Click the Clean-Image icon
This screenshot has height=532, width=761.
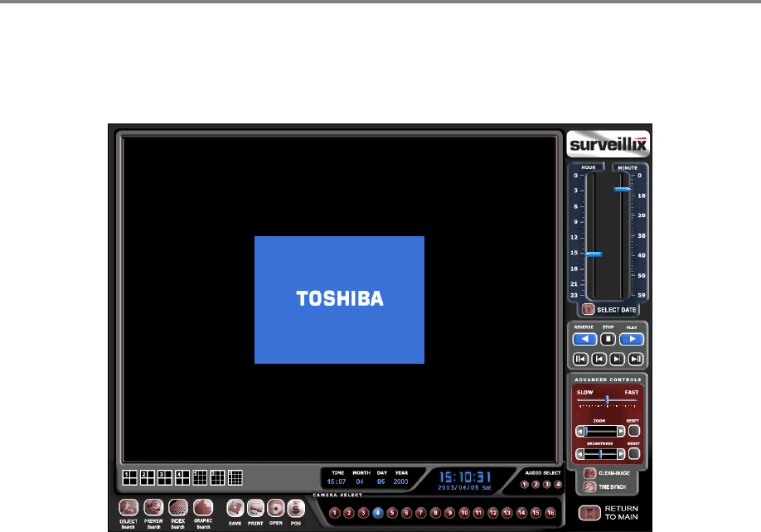589,473
